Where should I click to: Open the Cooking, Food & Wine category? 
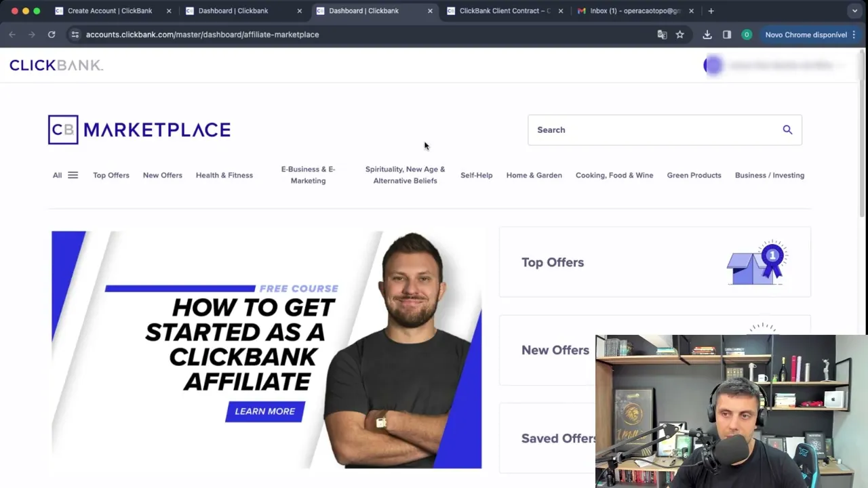click(614, 175)
